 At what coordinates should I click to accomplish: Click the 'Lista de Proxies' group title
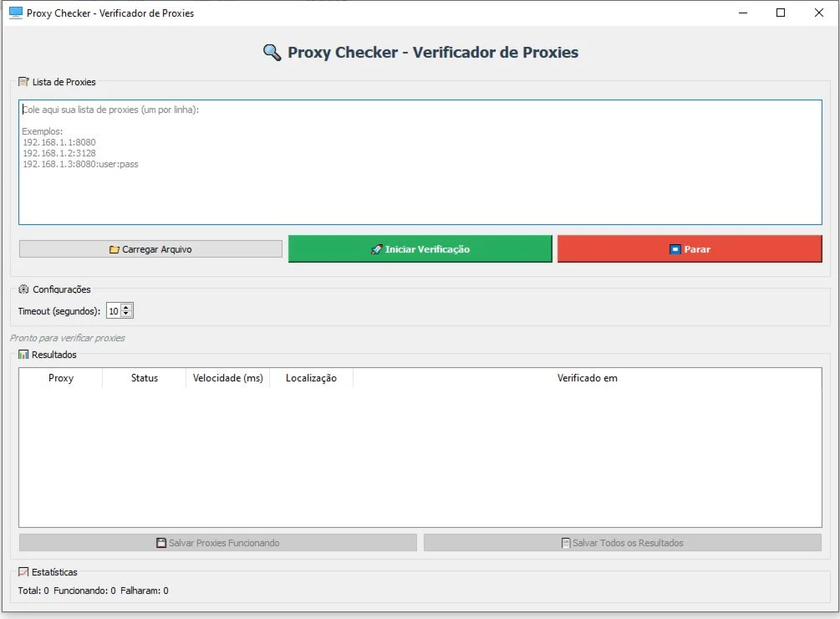(x=64, y=82)
